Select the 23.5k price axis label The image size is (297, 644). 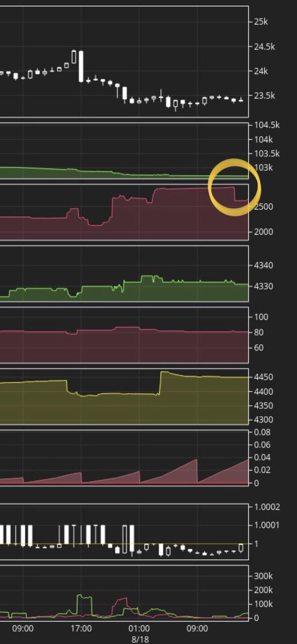pos(264,96)
